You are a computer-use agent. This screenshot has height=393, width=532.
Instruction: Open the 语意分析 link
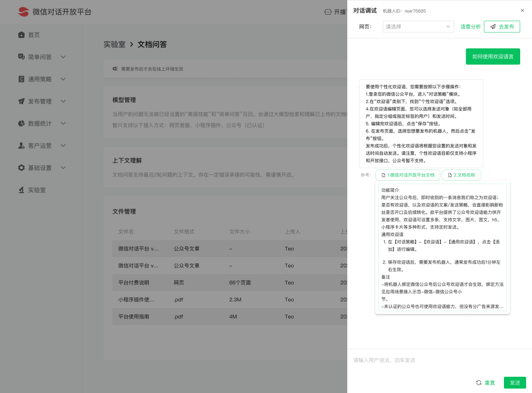(x=470, y=27)
